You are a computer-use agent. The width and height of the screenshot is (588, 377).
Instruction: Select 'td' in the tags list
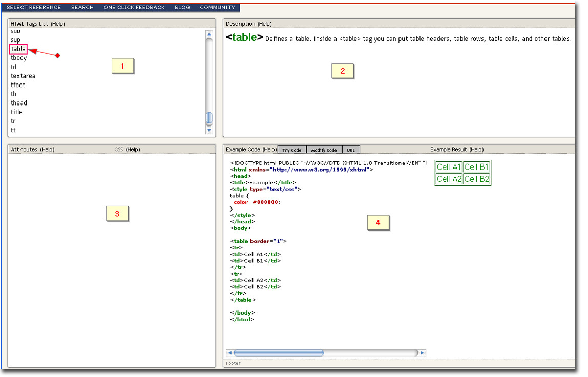tap(13, 67)
